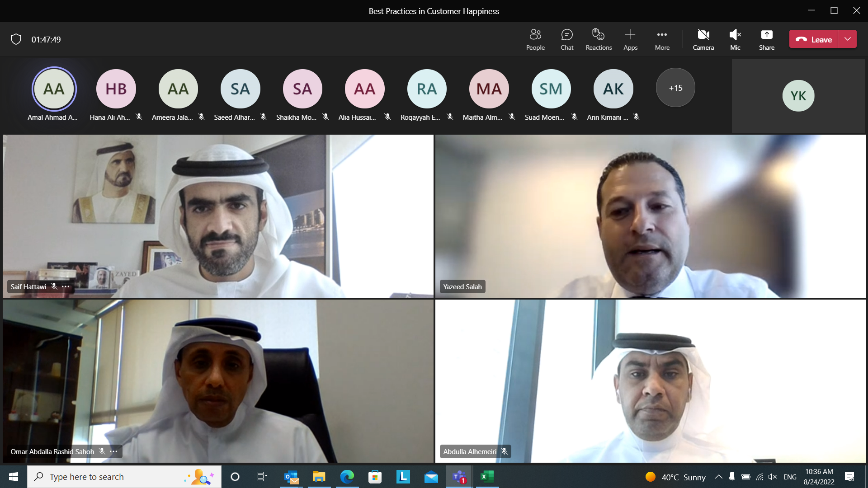Open the Windows Start menu
This screenshot has width=868, height=488.
14,477
